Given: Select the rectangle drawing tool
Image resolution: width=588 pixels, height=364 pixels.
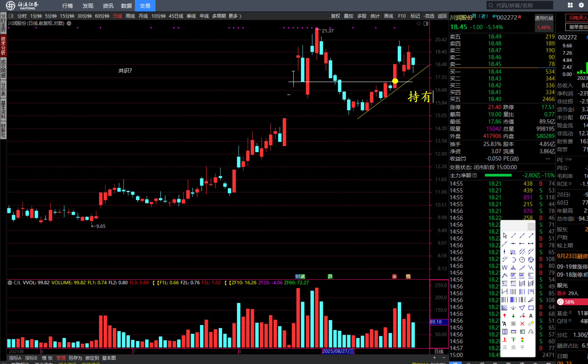Looking at the screenshot, I should pos(531,308).
